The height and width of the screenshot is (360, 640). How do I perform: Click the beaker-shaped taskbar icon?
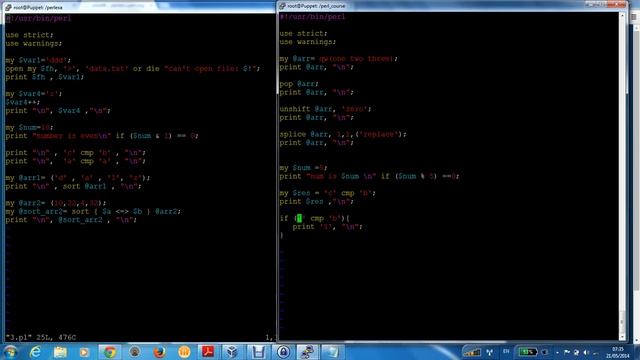coord(258,352)
